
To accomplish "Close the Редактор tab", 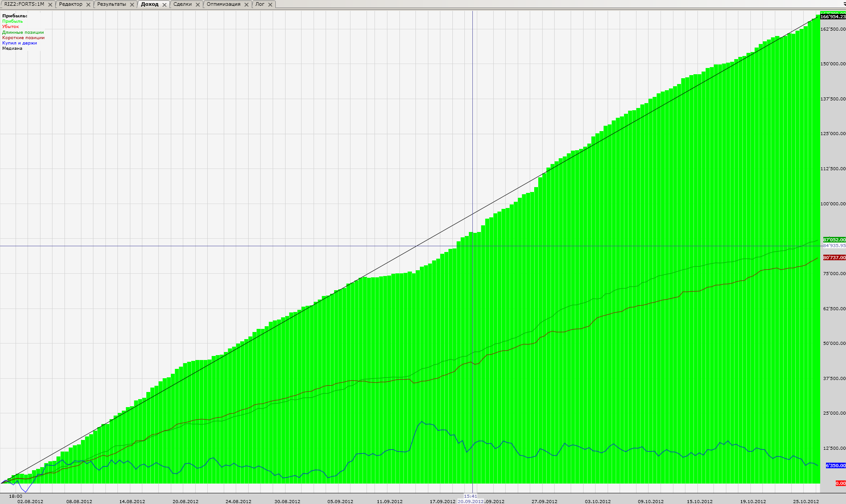I will coord(88,4).
